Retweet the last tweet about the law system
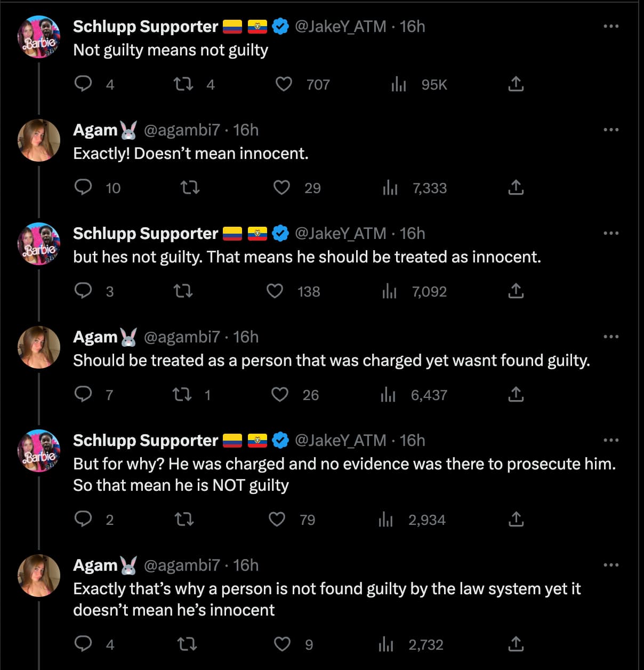The image size is (644, 670). [x=187, y=644]
